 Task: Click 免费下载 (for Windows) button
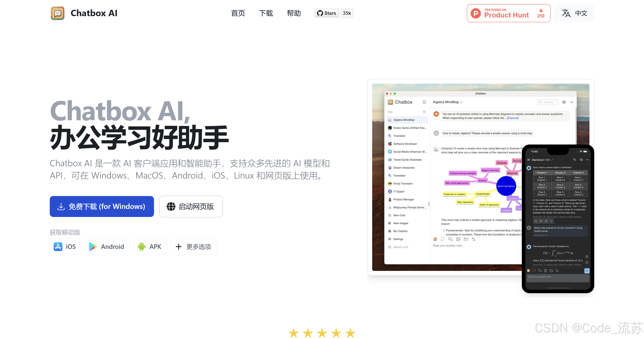102,206
